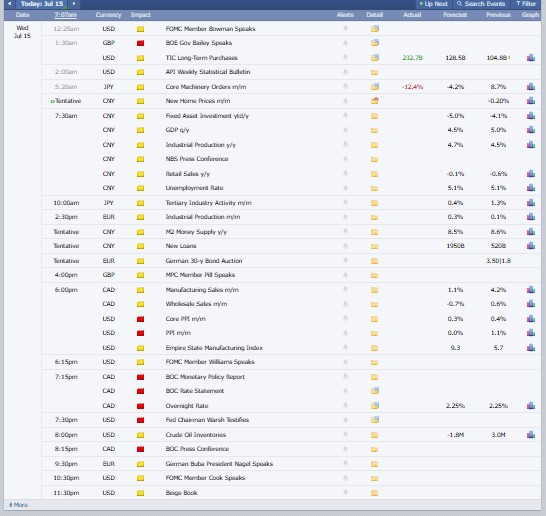546x516 pixels.
Task: Open detail folder for BOE Gov Bailey Speaks
Action: coord(375,43)
